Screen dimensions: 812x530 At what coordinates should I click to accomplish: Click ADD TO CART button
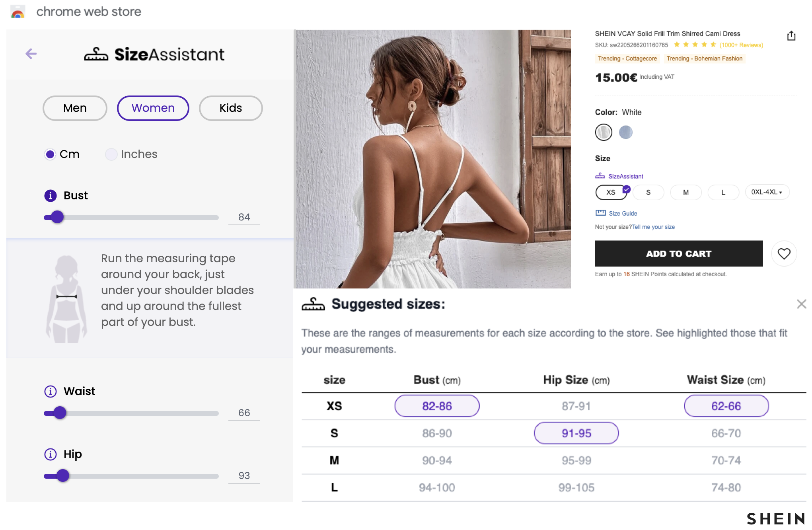tap(680, 253)
